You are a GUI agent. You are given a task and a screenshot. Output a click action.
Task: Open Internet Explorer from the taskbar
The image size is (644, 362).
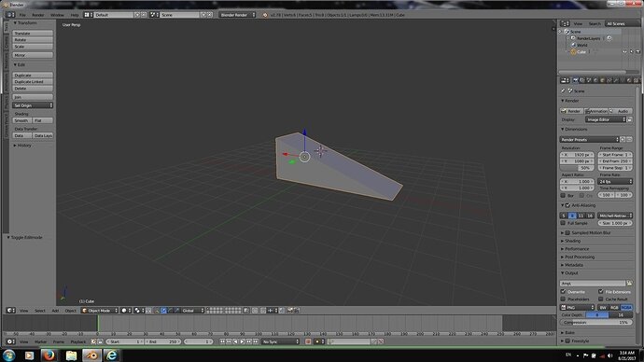tap(111, 355)
